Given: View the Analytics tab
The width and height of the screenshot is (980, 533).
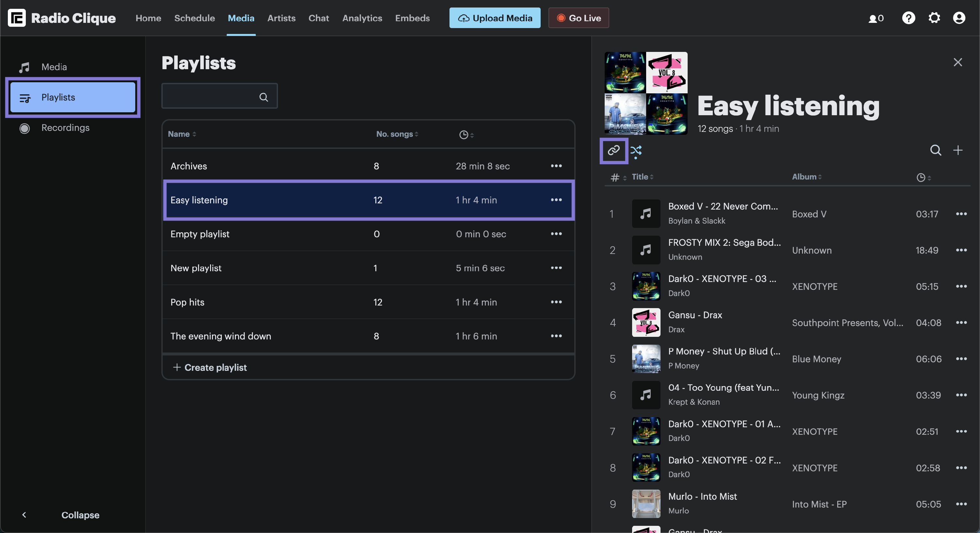Looking at the screenshot, I should [362, 18].
